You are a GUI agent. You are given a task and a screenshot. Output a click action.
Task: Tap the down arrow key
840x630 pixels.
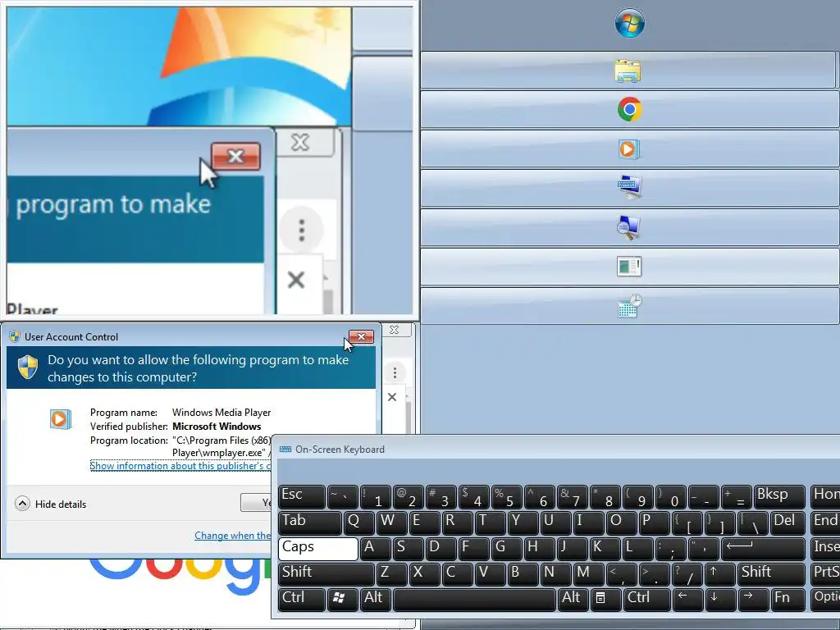pyautogui.click(x=719, y=598)
